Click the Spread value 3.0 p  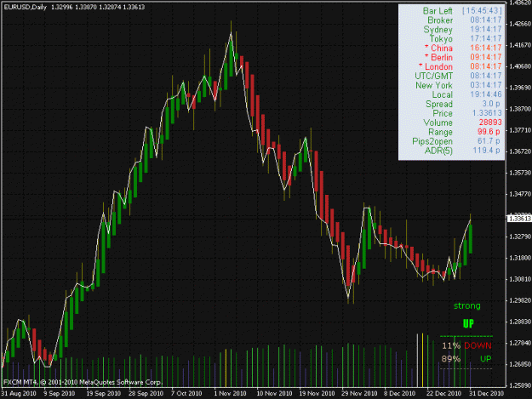[x=491, y=104]
